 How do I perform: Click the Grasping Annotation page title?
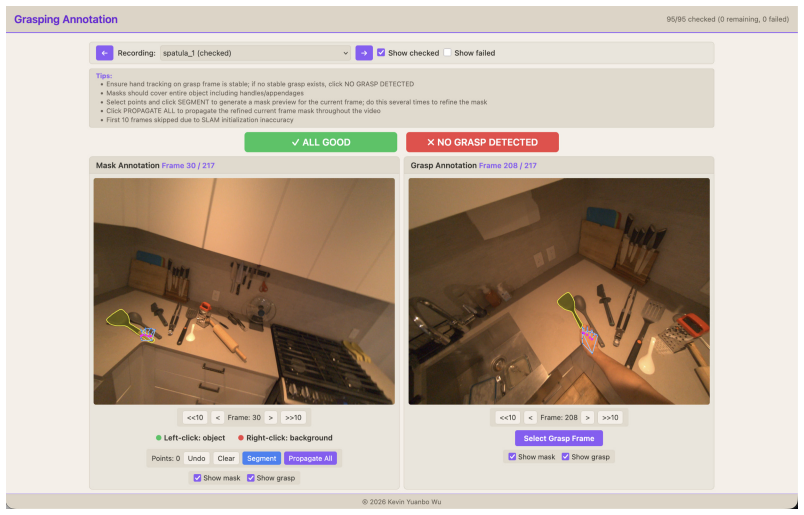click(x=66, y=19)
